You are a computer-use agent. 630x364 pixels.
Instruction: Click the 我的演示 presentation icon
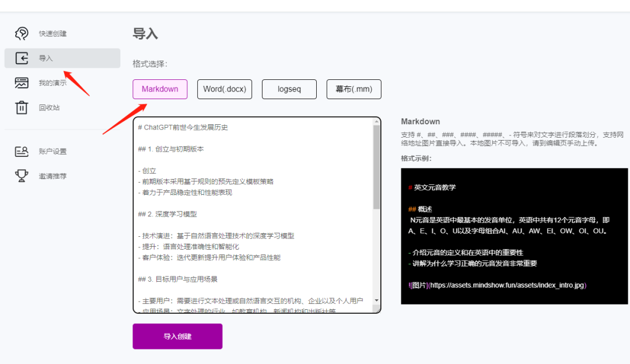click(x=22, y=83)
